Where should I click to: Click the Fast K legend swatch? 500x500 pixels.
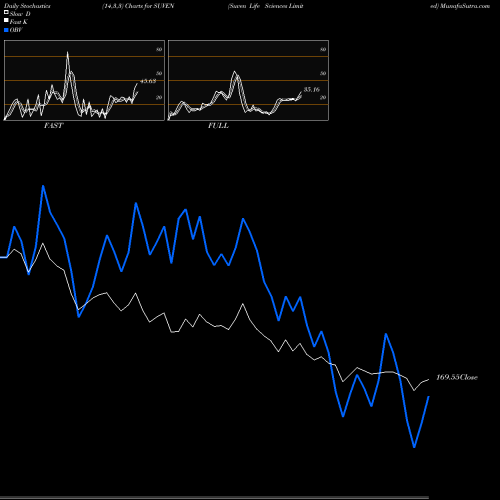click(x=6, y=21)
